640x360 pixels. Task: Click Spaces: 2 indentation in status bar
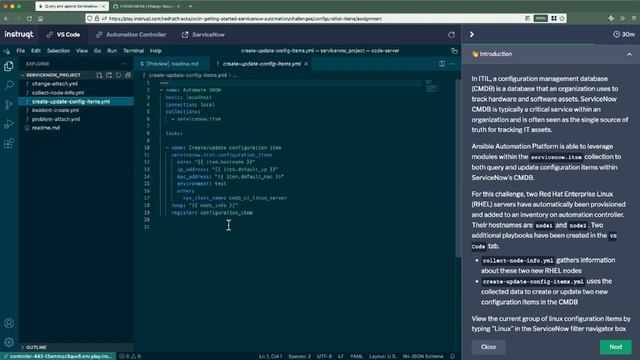click(x=299, y=356)
